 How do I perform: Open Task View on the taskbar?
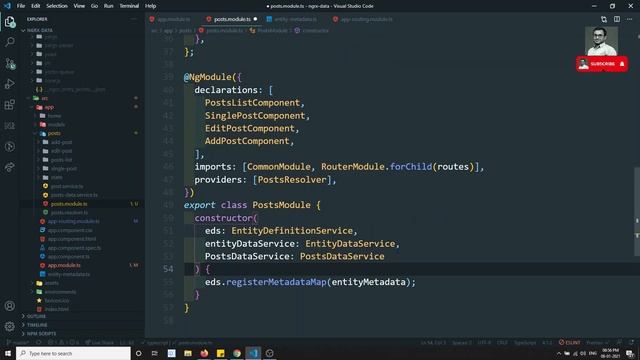coord(155,353)
